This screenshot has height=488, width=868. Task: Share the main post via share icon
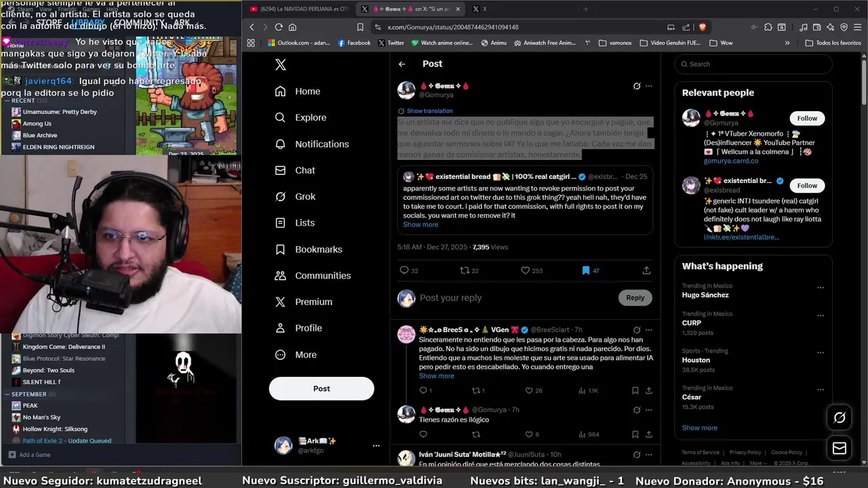[646, 270]
